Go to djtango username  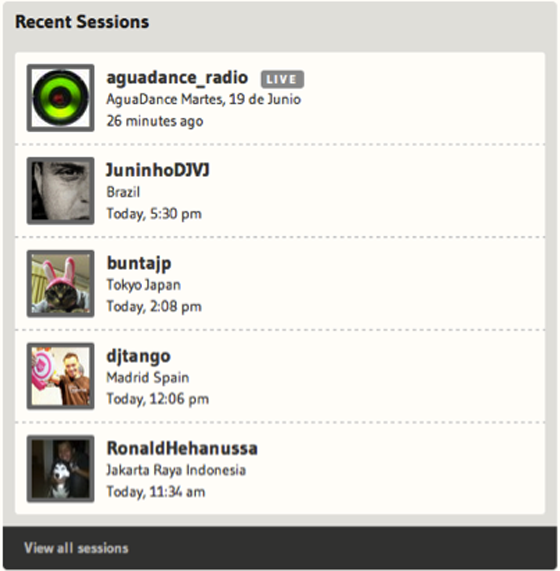138,357
